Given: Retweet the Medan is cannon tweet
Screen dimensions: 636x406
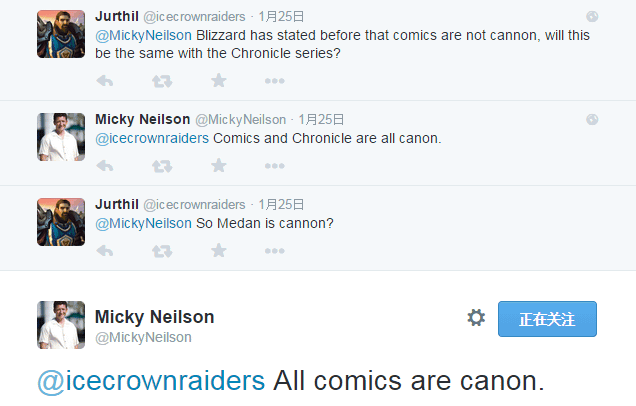Looking at the screenshot, I should click(161, 251).
